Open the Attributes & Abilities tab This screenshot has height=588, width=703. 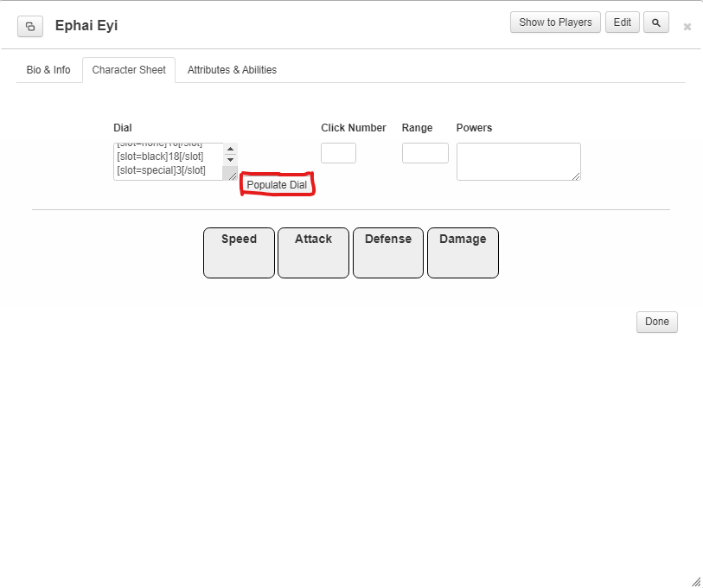click(232, 70)
